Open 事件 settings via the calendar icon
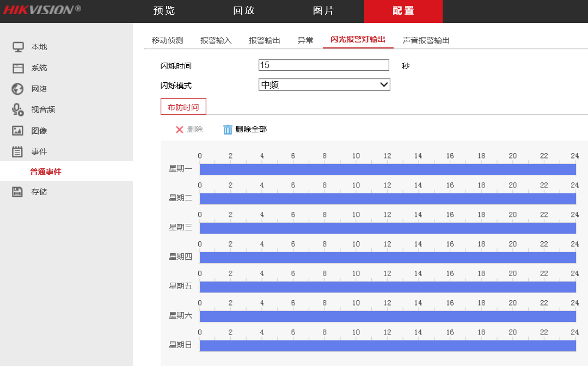 tap(17, 151)
